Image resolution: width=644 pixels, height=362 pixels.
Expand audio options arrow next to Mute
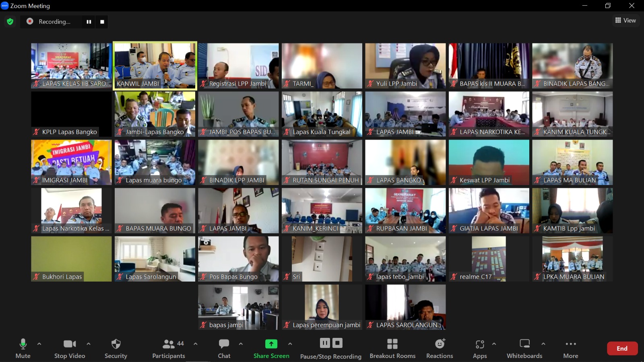(x=39, y=344)
